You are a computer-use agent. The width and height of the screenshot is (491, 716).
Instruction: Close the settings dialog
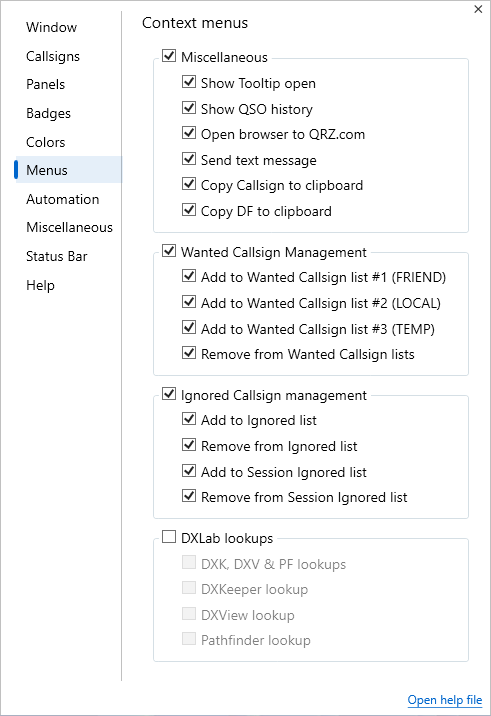click(x=478, y=9)
